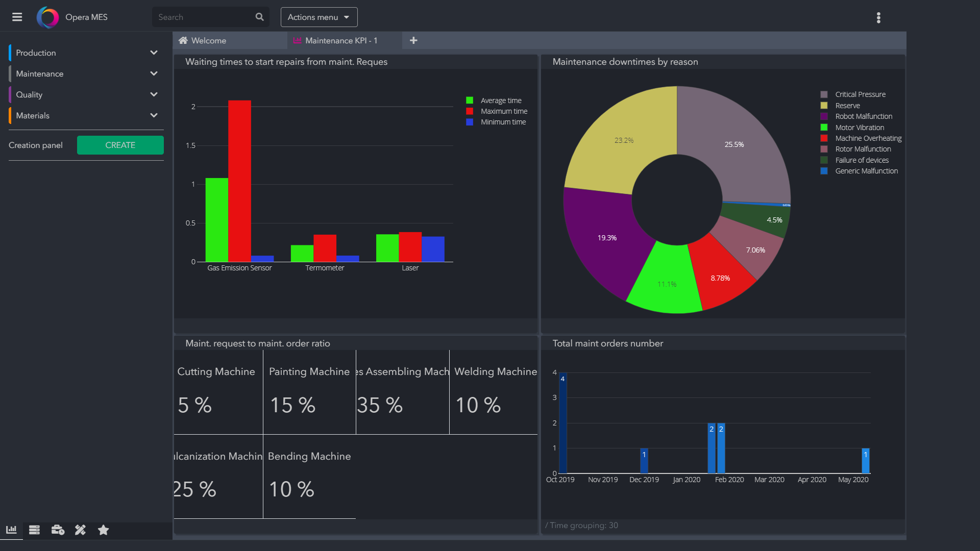This screenshot has height=551, width=980.
Task: Toggle Minimum time legend swatch
Action: click(x=470, y=122)
